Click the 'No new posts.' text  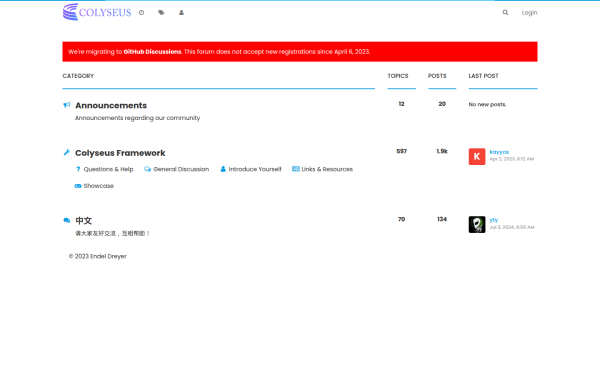[x=488, y=104]
